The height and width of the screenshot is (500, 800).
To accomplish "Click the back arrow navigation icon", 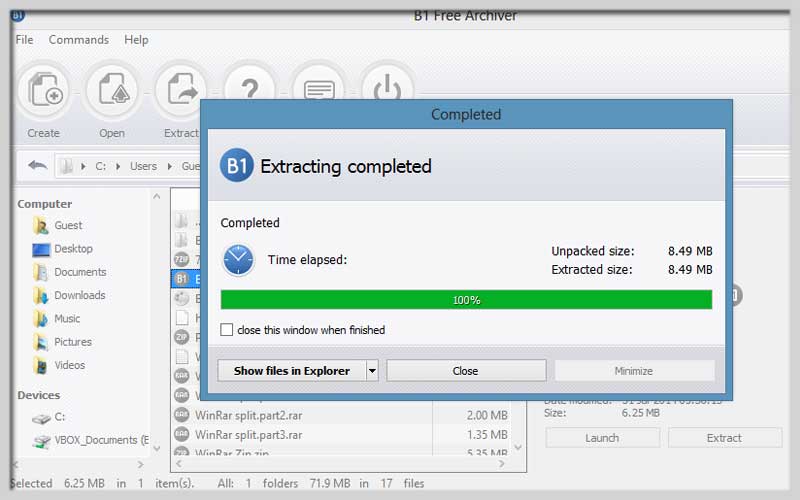I will click(x=37, y=165).
